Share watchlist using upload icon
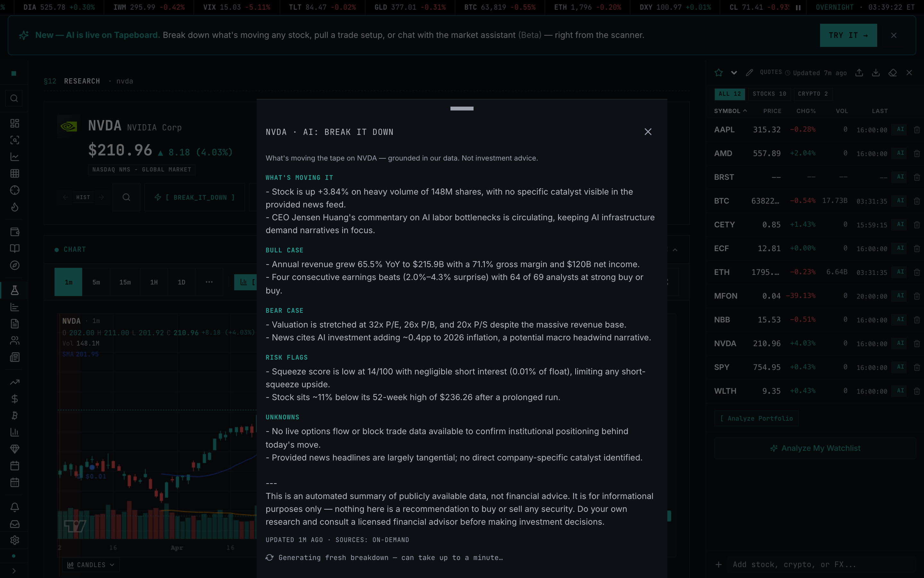This screenshot has height=578, width=924. [859, 73]
